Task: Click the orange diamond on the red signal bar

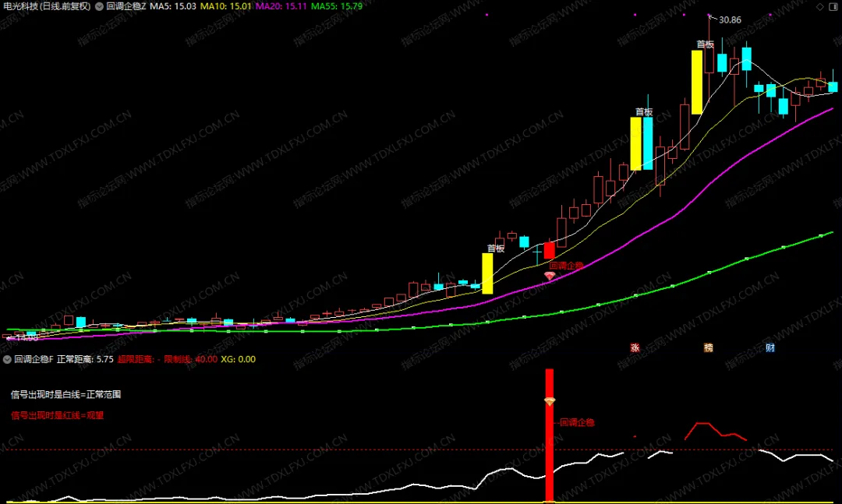Action: pos(550,401)
